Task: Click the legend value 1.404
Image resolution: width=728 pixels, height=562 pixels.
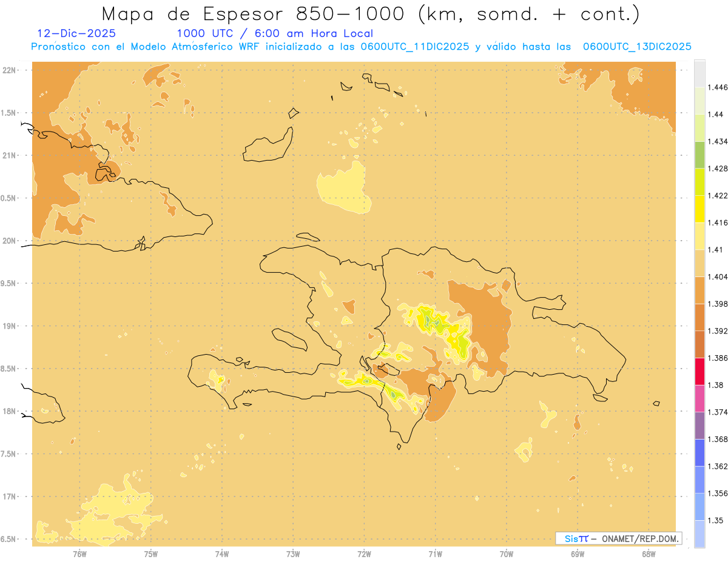Action: [x=718, y=276]
